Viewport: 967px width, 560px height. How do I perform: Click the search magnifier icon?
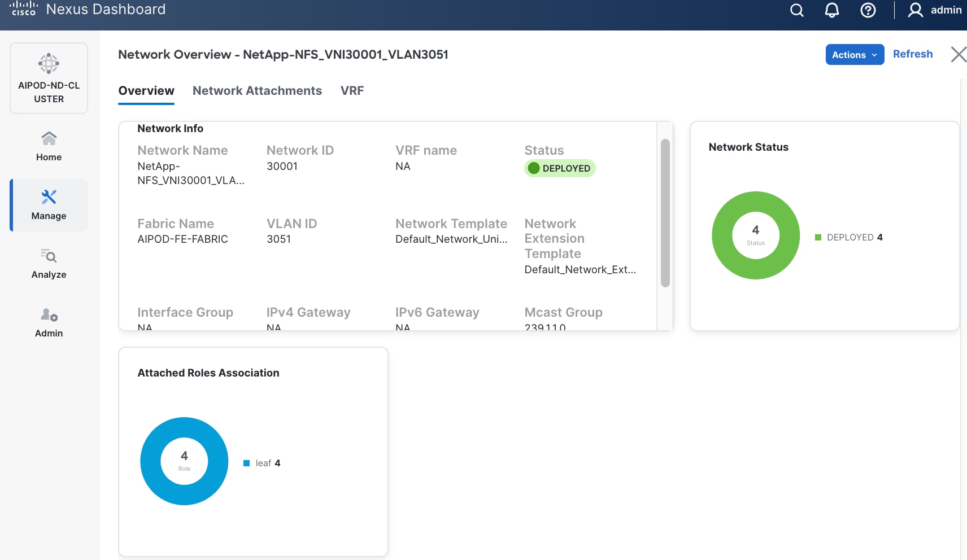tap(796, 10)
